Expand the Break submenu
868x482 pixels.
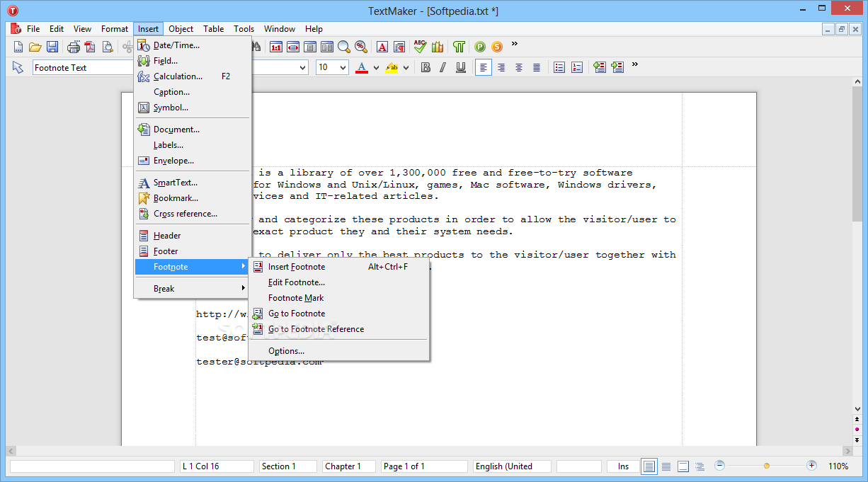click(x=193, y=289)
